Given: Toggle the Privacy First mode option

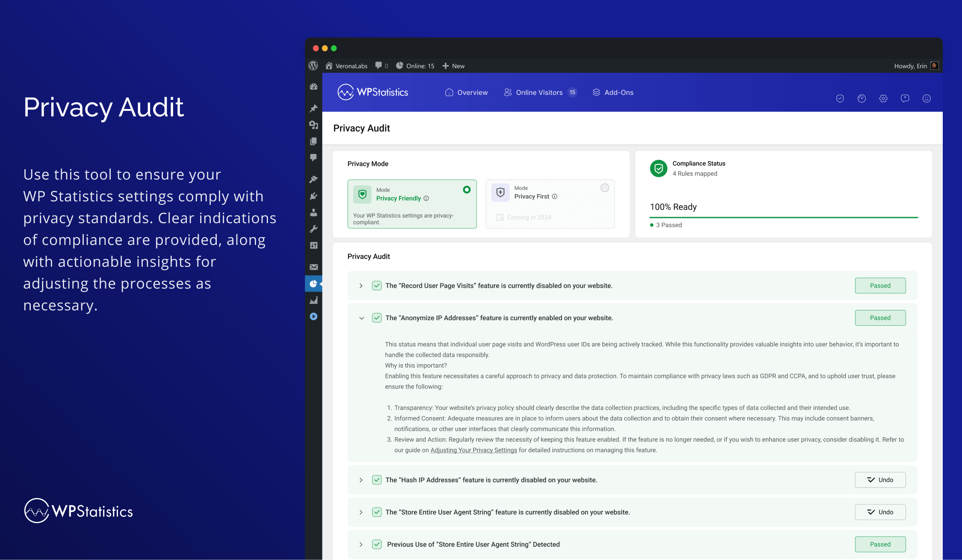Looking at the screenshot, I should point(605,189).
